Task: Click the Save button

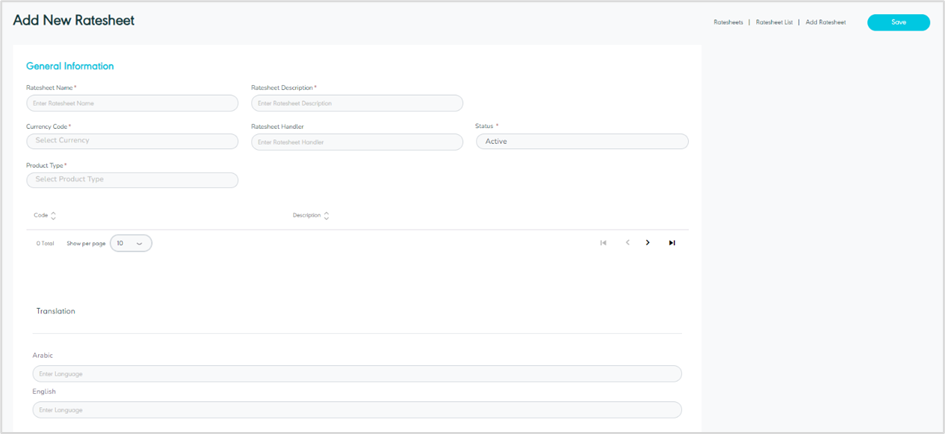Action: click(x=898, y=22)
